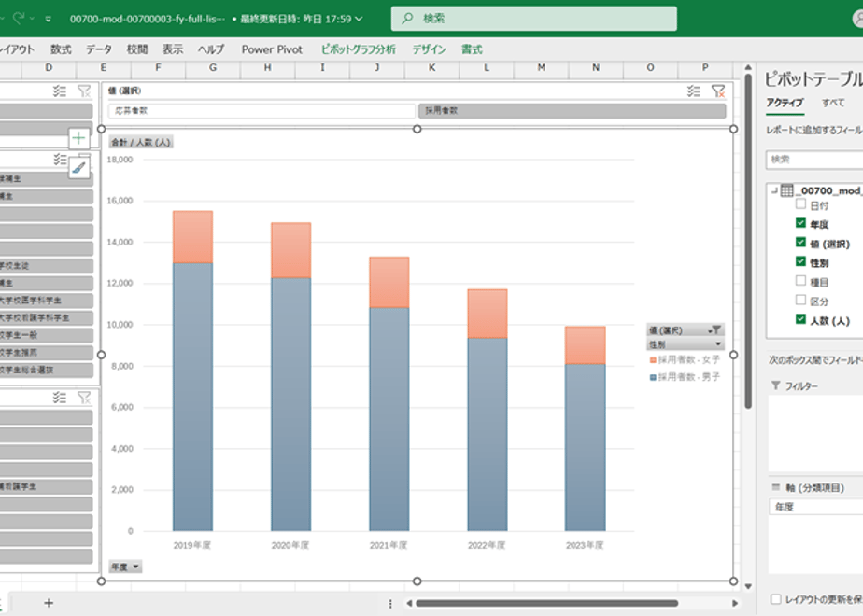The width and height of the screenshot is (863, 616).
Task: Select 大学校看護学科学生 slicer item
Action: coord(47,318)
